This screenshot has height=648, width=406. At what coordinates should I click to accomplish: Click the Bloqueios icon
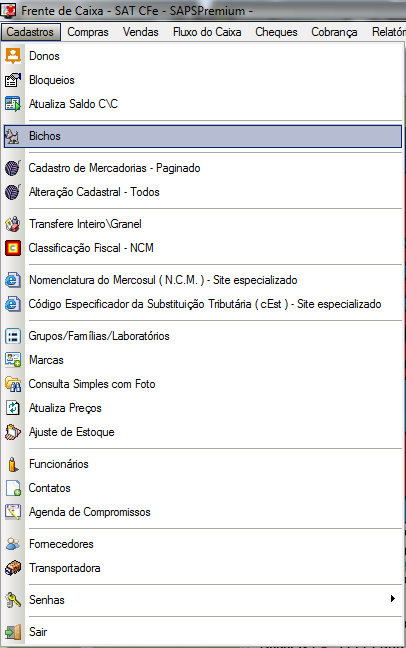13,80
